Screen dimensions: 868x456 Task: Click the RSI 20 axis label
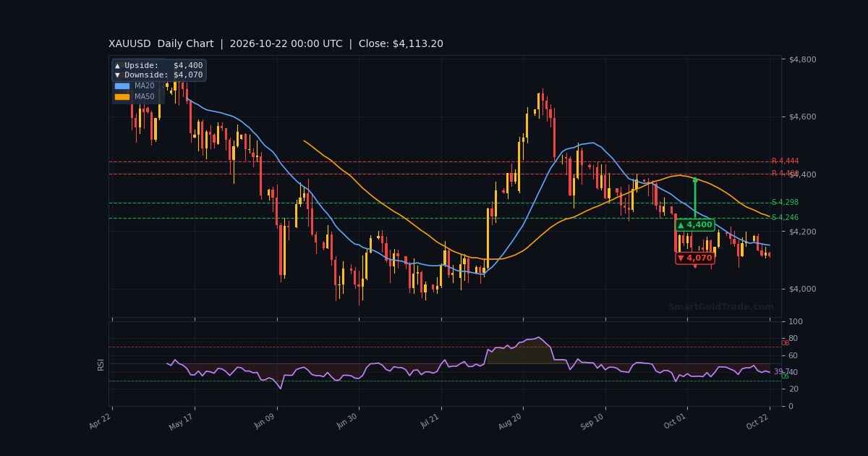pyautogui.click(x=793, y=389)
